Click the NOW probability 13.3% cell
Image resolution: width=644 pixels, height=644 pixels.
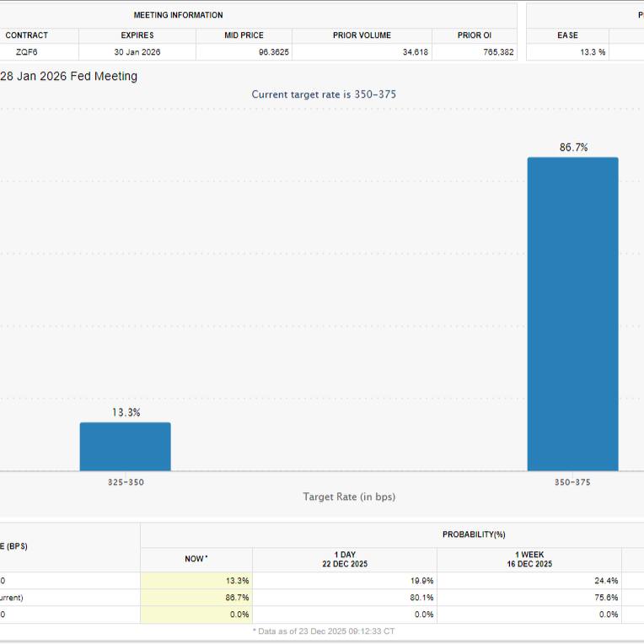click(x=196, y=581)
